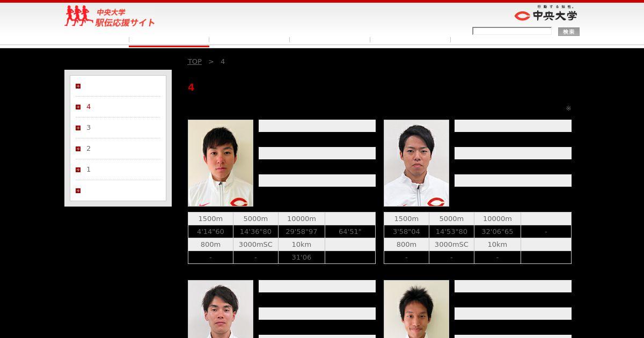Click 10000m header above 29'58"97

[x=302, y=219]
